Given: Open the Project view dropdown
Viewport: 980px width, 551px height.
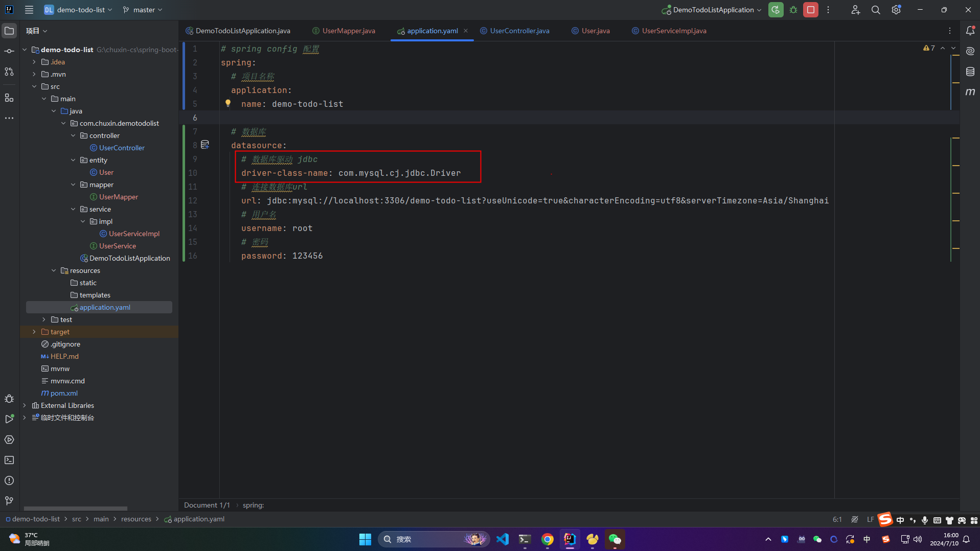Looking at the screenshot, I should pos(36,31).
